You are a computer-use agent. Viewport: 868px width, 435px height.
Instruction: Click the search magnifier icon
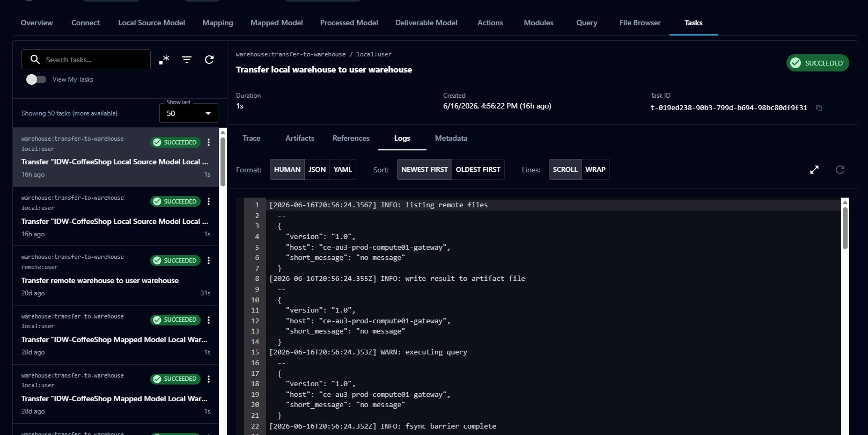pos(35,60)
